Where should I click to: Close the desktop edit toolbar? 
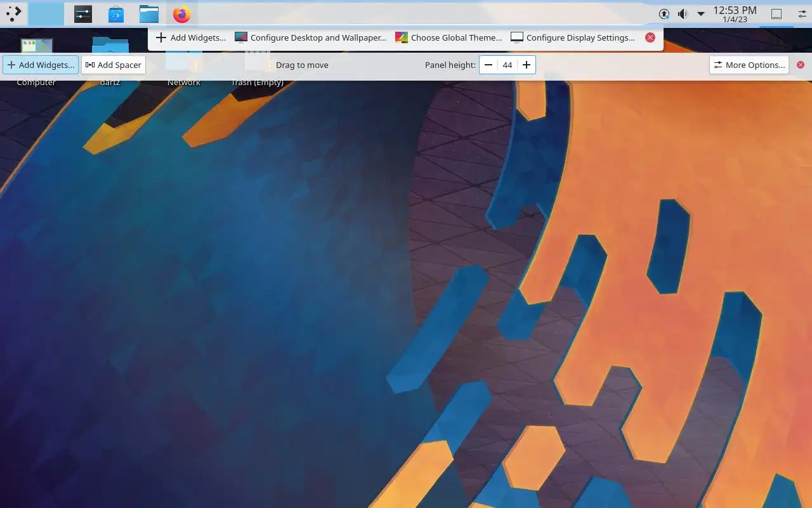click(x=650, y=37)
